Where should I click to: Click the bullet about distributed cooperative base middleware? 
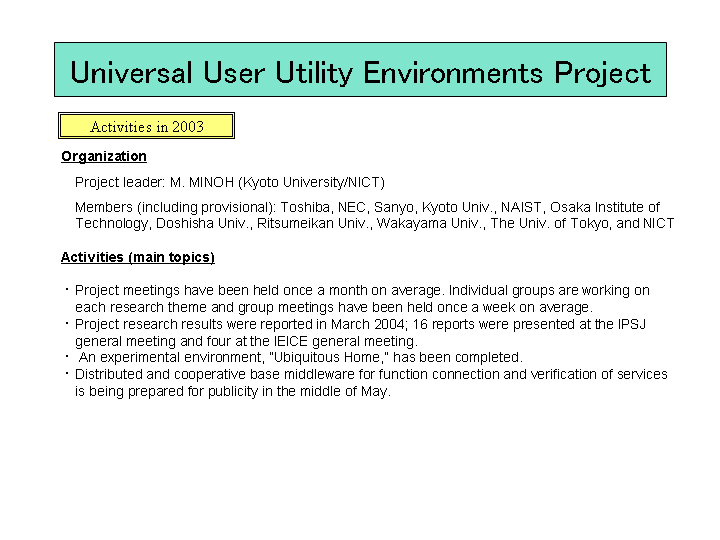(x=366, y=382)
